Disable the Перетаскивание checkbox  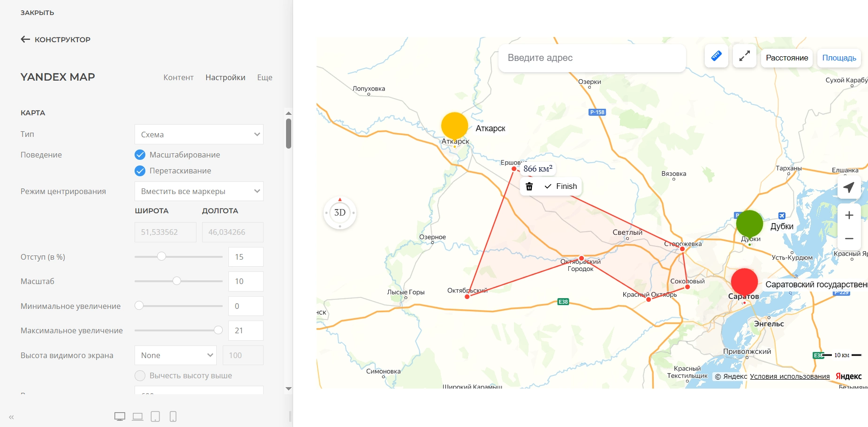tap(140, 171)
